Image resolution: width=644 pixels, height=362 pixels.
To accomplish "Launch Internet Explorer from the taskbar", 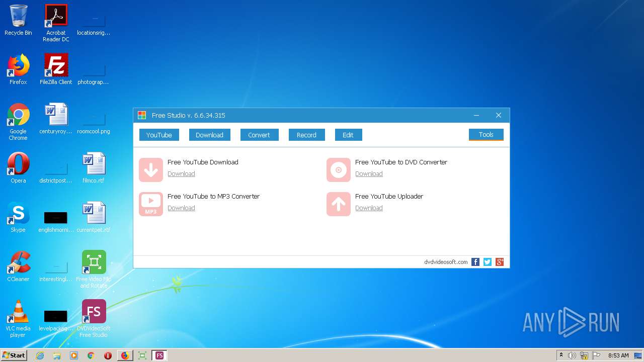I will (40, 355).
